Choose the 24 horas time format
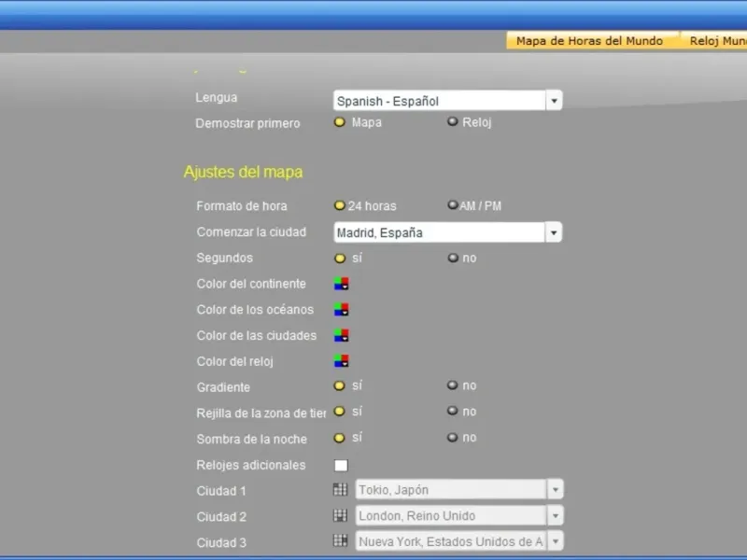 point(339,205)
